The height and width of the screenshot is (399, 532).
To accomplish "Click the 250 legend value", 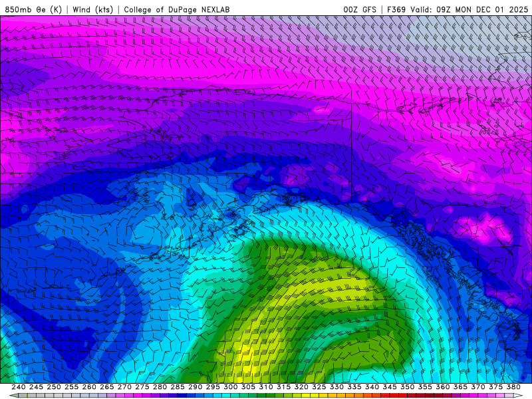I will [54, 387].
